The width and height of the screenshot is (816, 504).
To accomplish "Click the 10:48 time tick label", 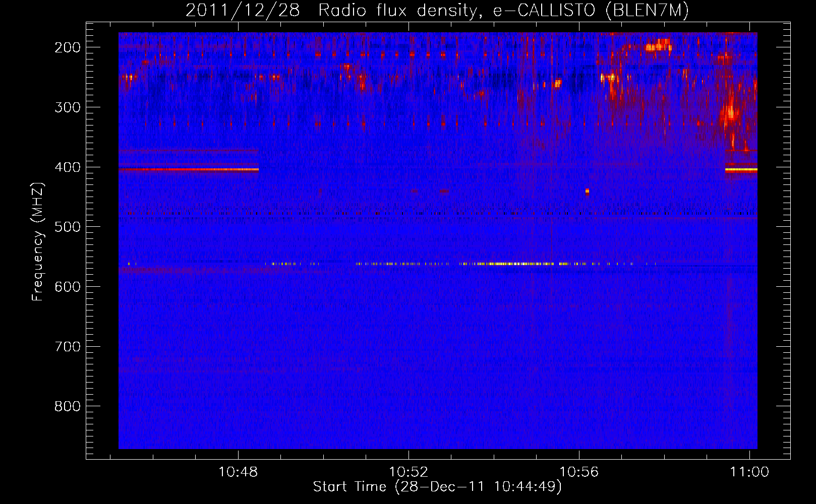I will [238, 472].
